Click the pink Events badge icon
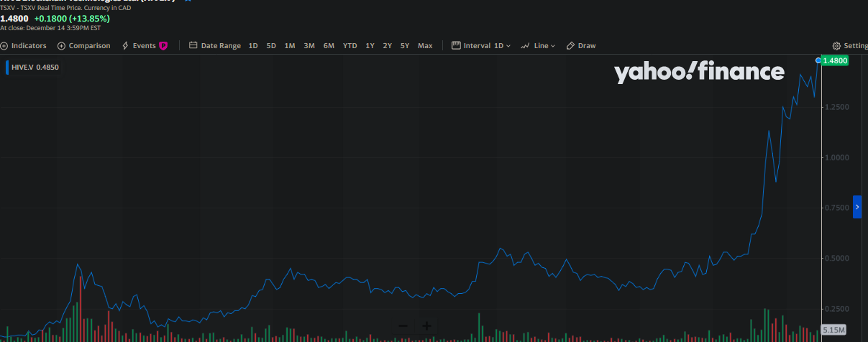Viewport: 868px width, 342px height. pos(163,45)
